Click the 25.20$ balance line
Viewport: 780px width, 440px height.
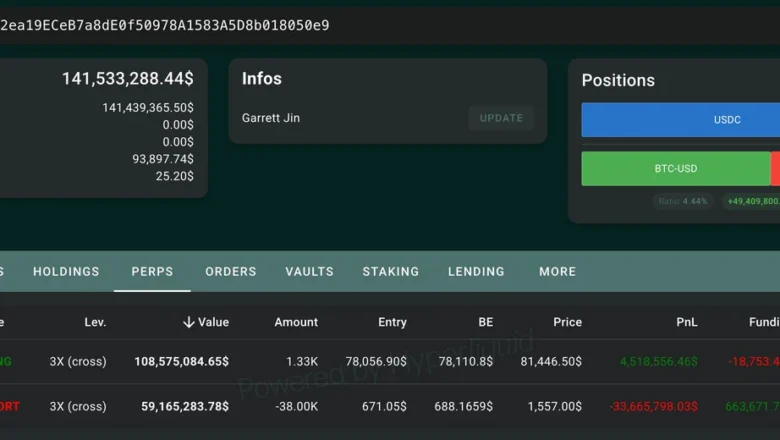tap(175, 176)
